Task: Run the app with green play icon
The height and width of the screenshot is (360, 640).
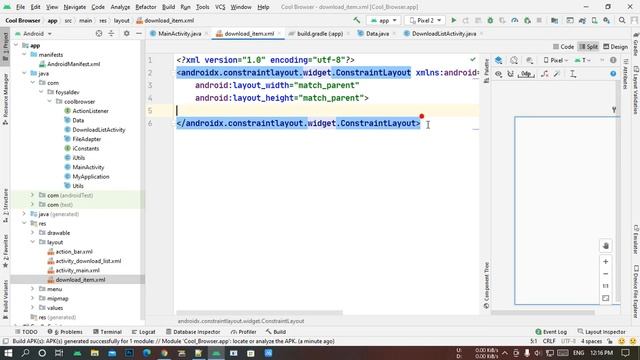Action: (453, 20)
